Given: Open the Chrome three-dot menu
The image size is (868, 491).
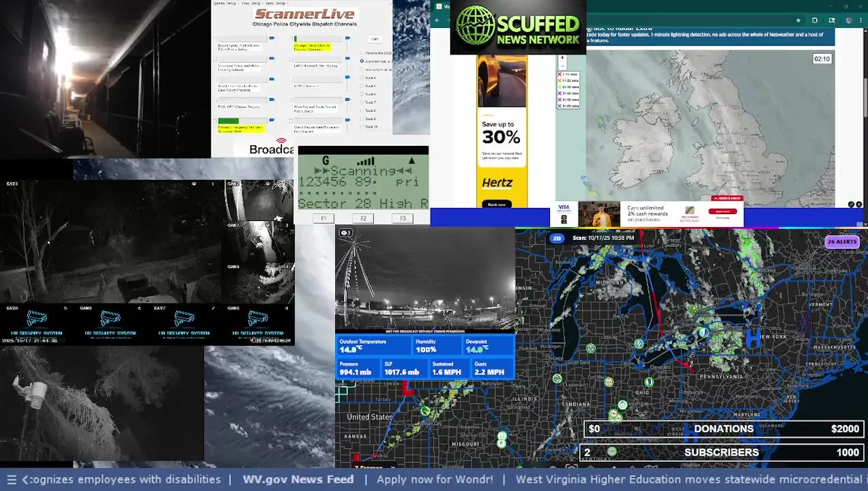Looking at the screenshot, I should pyautogui.click(x=861, y=20).
